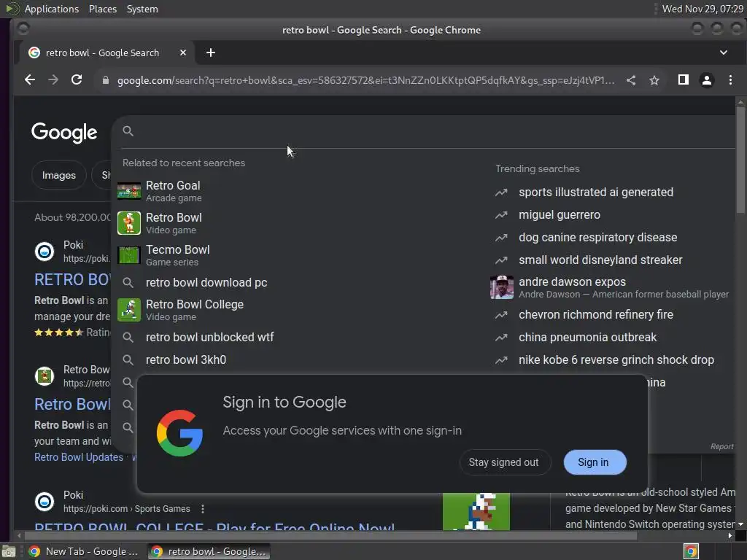Open options dots beside Poki Sports Games result
The image size is (747, 560).
click(x=203, y=509)
